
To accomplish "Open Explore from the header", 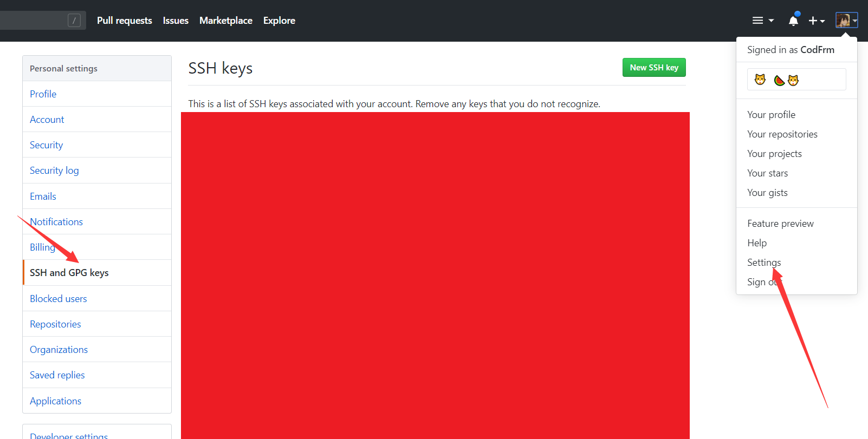I will pos(279,21).
